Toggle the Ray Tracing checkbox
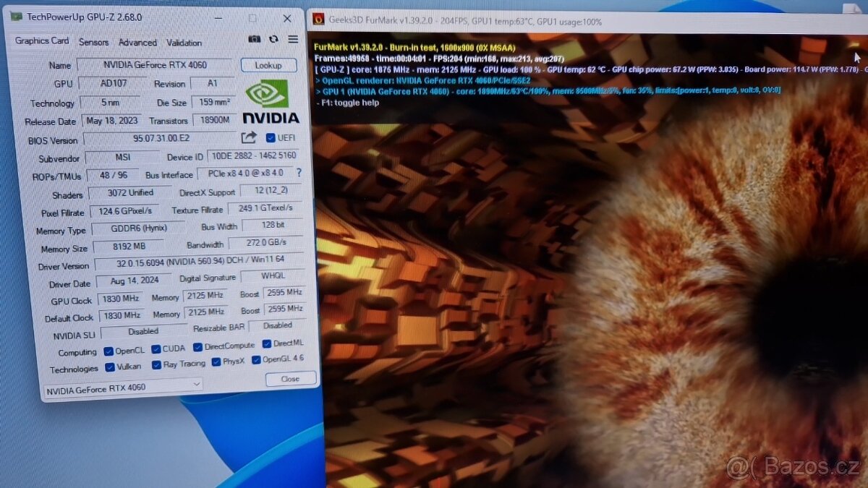This screenshot has width=868, height=488. [156, 365]
